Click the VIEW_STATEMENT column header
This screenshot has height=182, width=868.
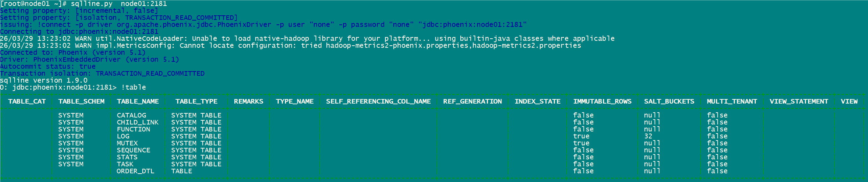coord(799,101)
